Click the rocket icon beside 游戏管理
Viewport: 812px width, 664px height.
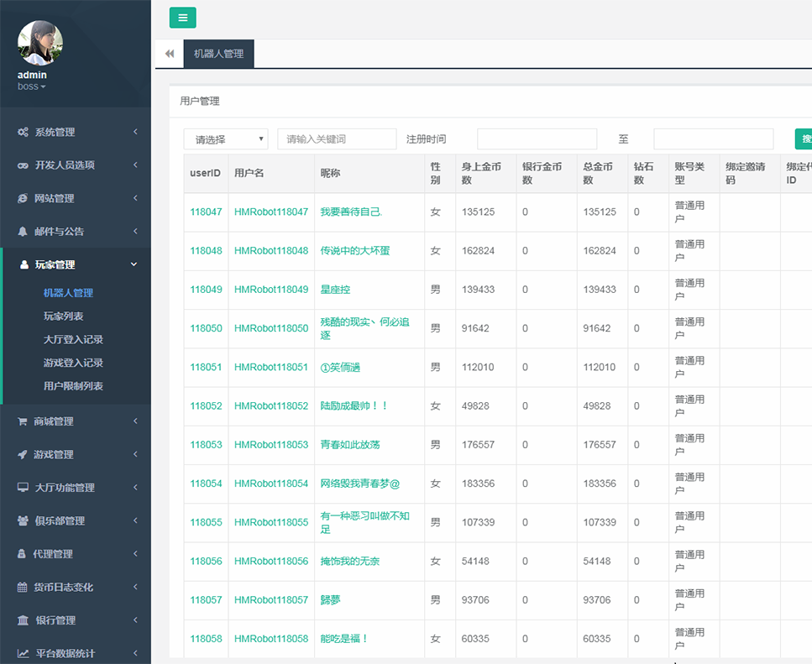coord(23,454)
